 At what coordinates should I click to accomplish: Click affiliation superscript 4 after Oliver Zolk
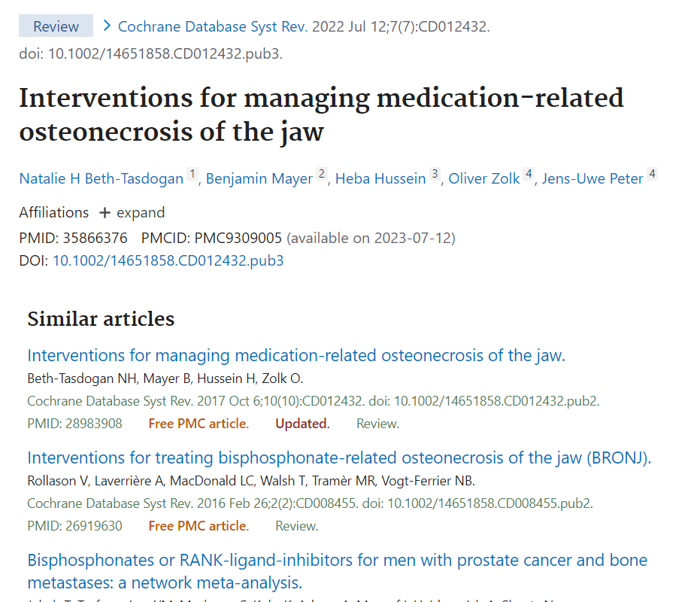coord(529,175)
